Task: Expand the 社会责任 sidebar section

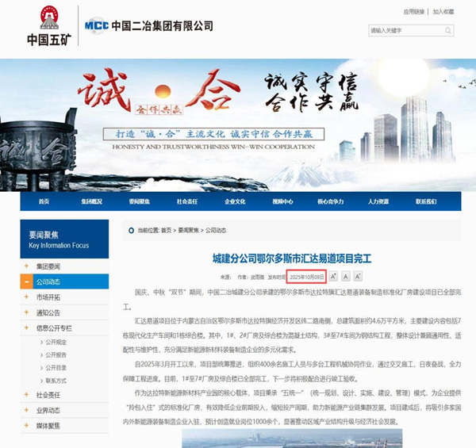Action: pos(26,395)
